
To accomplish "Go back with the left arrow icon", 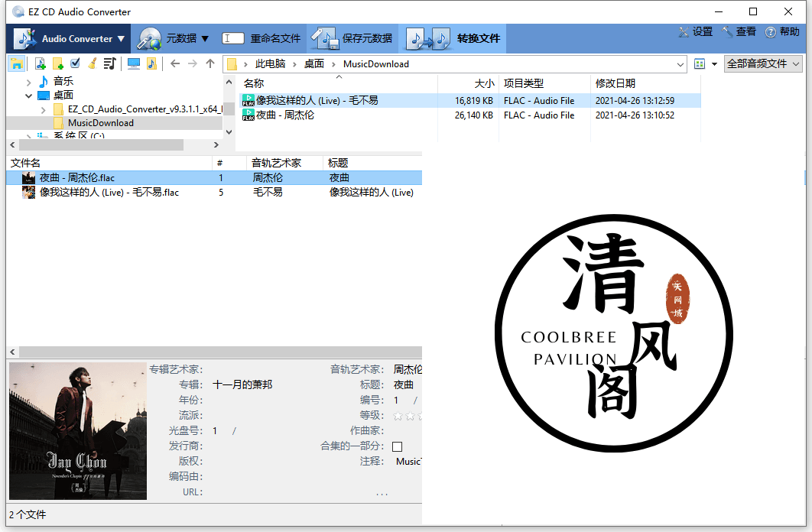I will click(x=175, y=63).
